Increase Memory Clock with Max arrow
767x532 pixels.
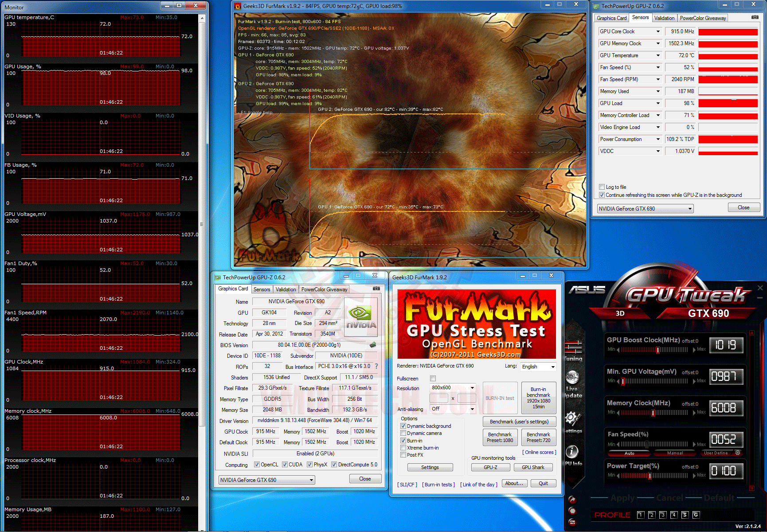pyautogui.click(x=694, y=413)
